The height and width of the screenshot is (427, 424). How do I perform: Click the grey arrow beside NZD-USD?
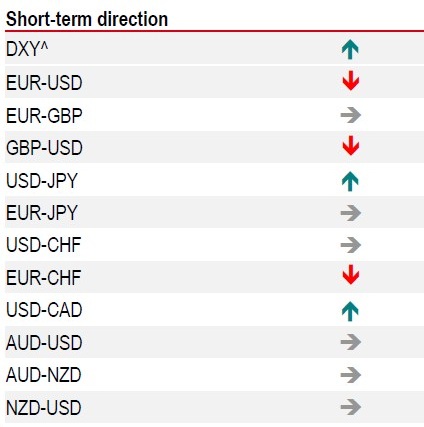tap(351, 407)
